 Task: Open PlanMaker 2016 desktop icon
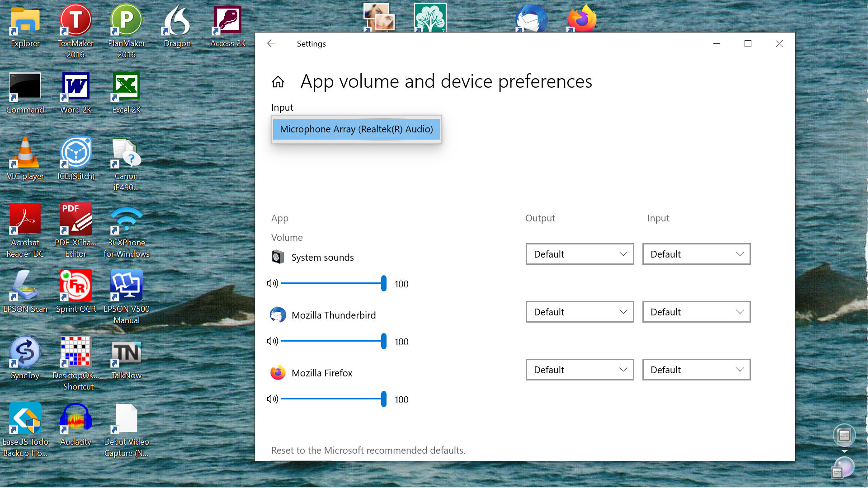tap(127, 32)
